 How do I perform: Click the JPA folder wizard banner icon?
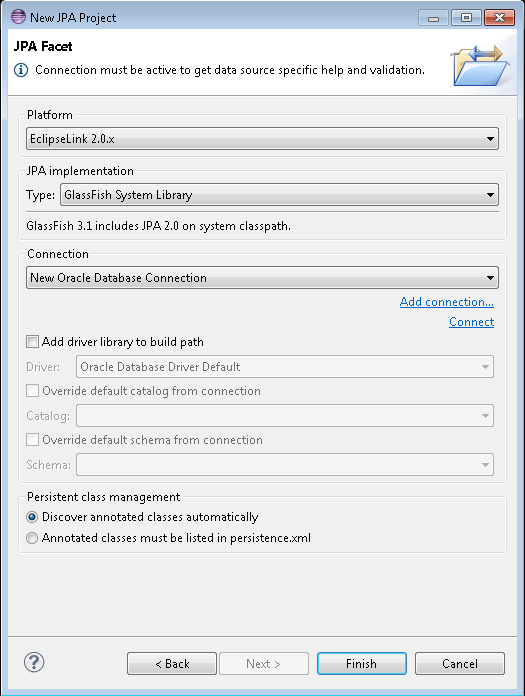480,66
